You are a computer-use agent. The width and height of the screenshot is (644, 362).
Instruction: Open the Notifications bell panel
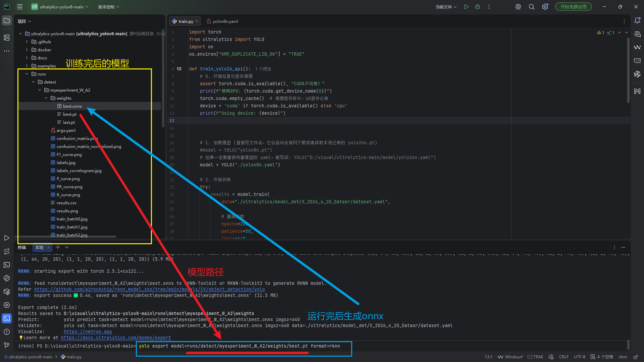637,21
